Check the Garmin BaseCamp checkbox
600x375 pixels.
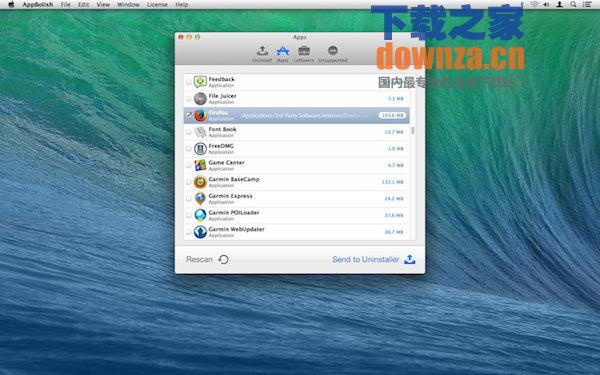pos(189,182)
